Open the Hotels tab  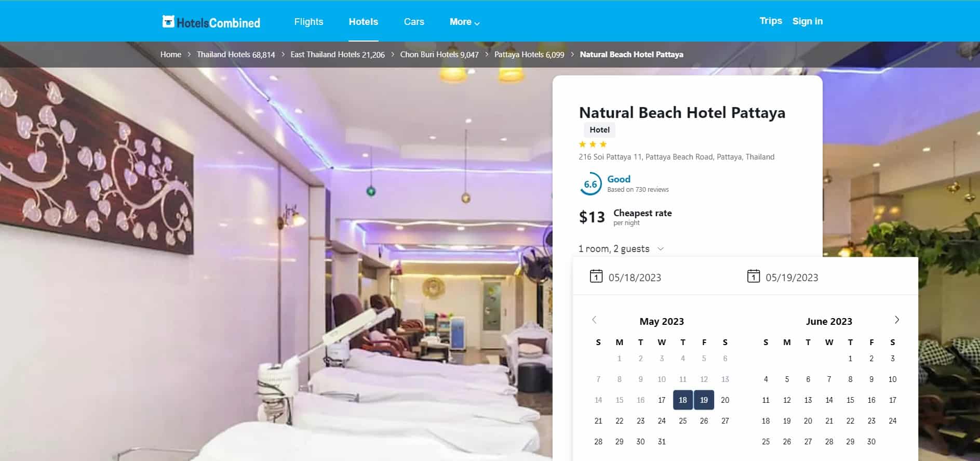click(x=364, y=22)
